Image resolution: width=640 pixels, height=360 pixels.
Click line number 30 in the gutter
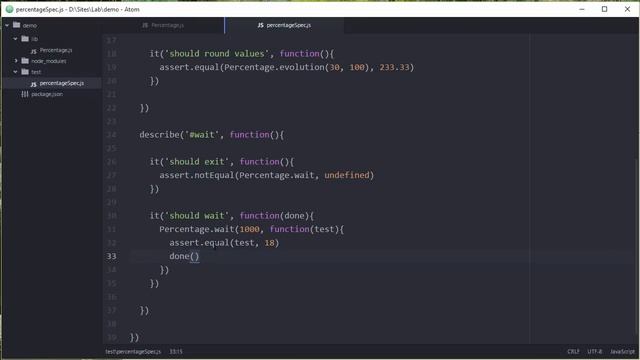(x=111, y=216)
